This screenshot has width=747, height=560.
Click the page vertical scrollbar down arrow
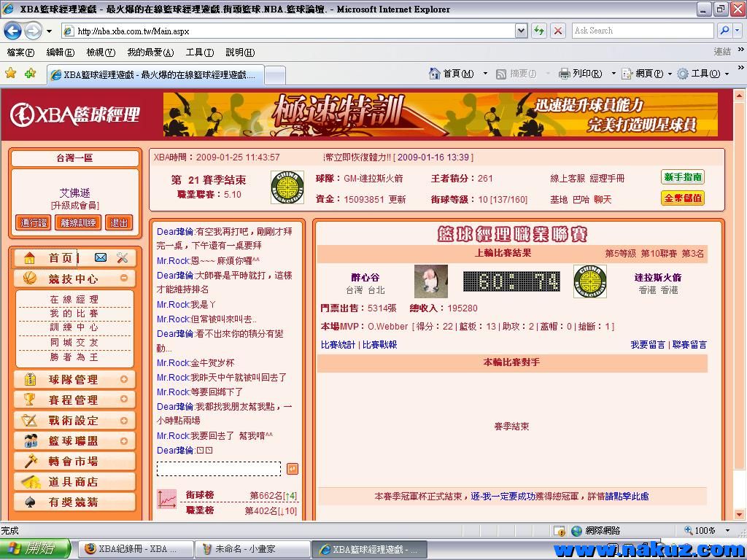click(x=739, y=515)
